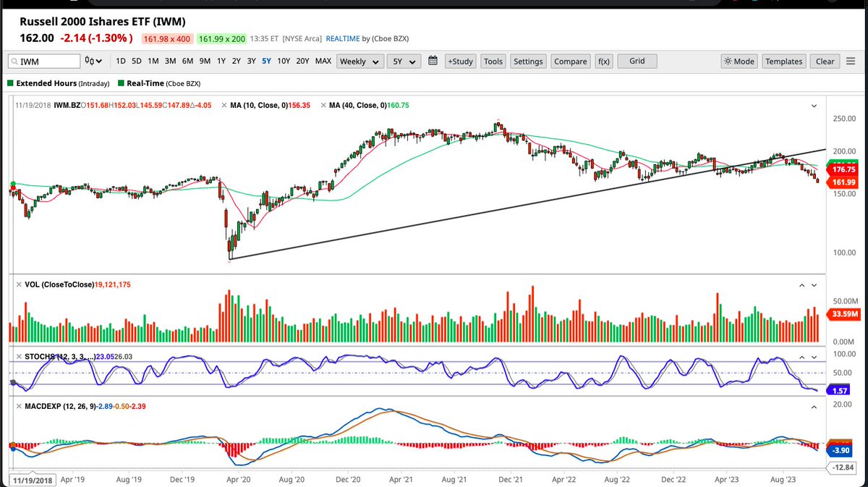Move the VOL panel down
Viewport: 868px width, 487px height.
[x=814, y=285]
